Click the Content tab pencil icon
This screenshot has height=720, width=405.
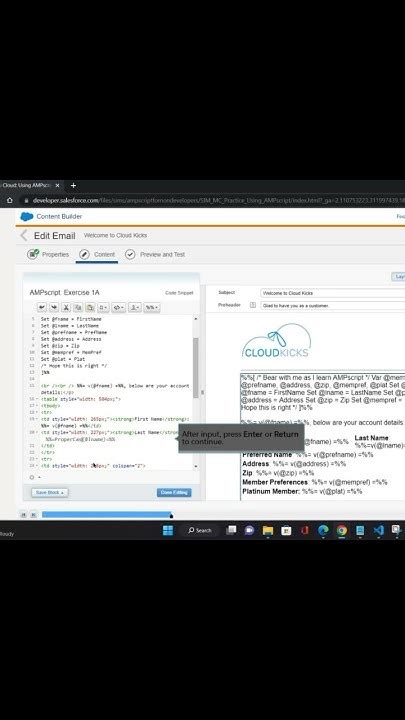pos(84,254)
